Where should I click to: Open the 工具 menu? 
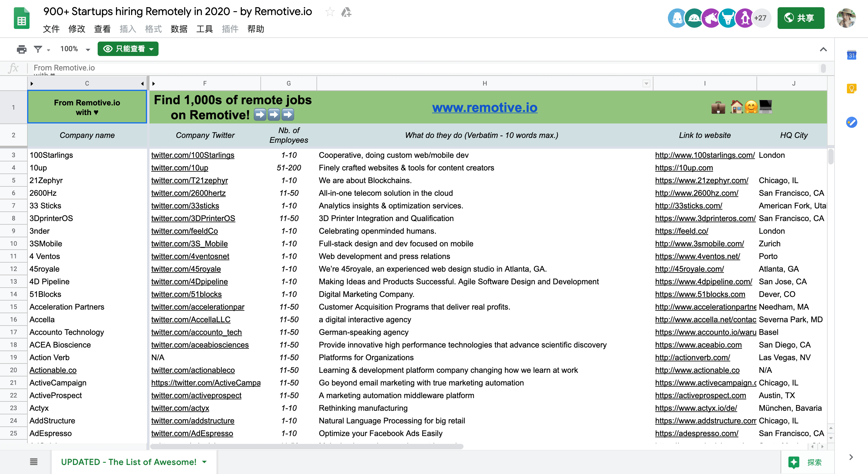(205, 29)
